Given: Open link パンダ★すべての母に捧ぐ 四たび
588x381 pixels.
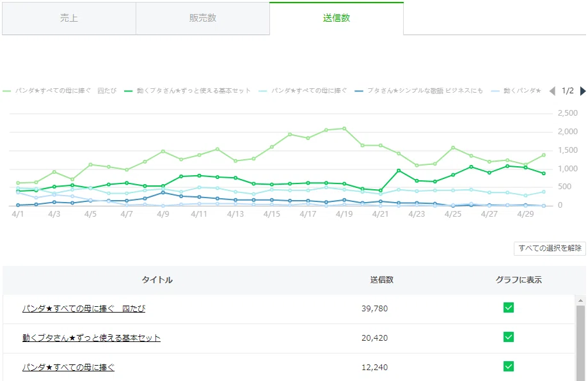Looking at the screenshot, I should [84, 309].
